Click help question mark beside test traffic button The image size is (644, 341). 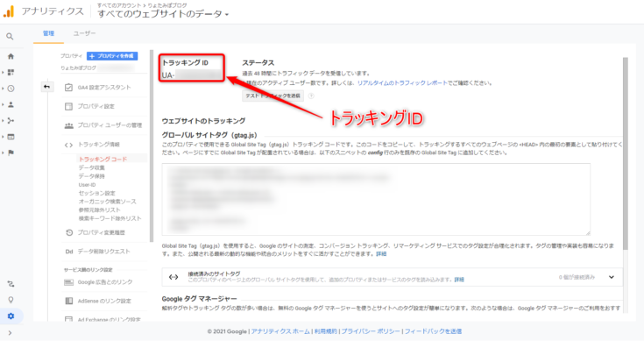coord(311,96)
